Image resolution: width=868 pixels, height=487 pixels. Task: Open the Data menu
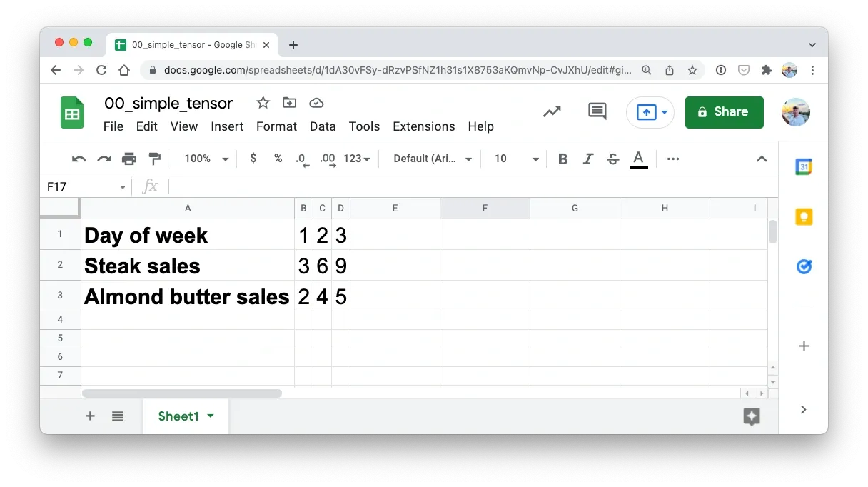click(323, 126)
